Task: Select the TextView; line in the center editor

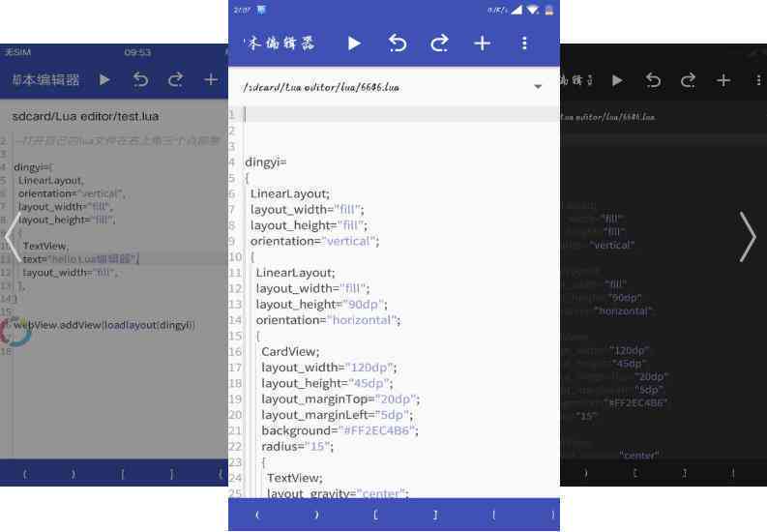Action: pos(295,478)
